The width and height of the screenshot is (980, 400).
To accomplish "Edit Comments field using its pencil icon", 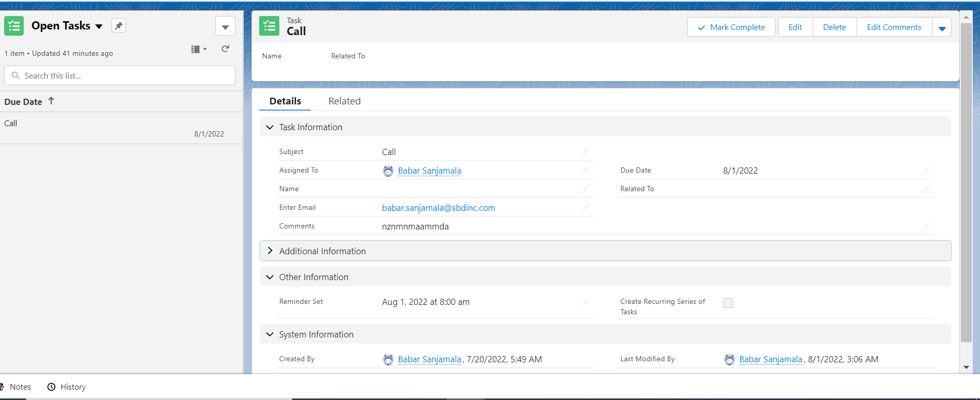I will click(x=926, y=226).
